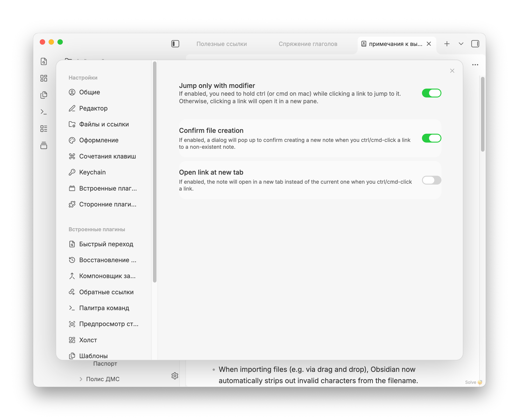The width and height of the screenshot is (519, 420).
Task: Open command palette ribbon icon
Action: pyautogui.click(x=44, y=112)
